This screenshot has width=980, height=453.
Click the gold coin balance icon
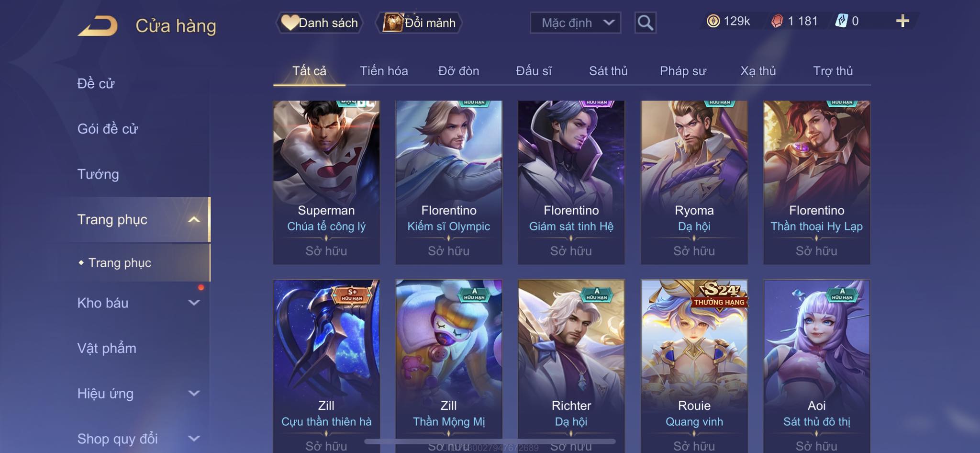[x=713, y=21]
